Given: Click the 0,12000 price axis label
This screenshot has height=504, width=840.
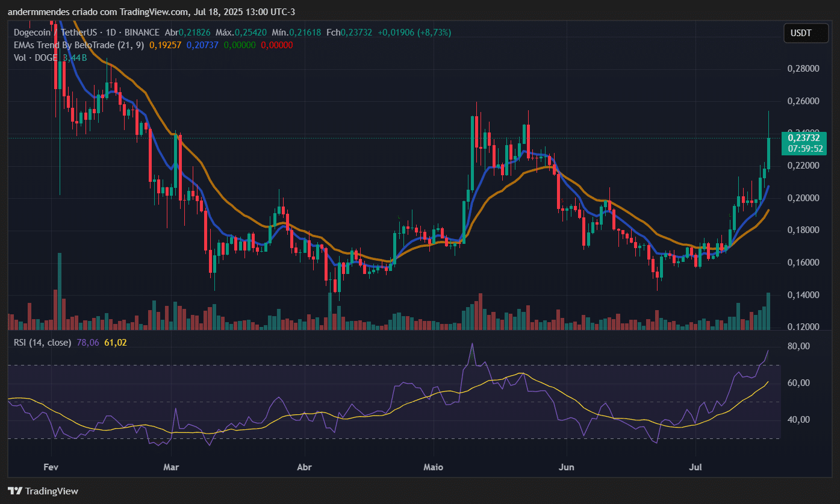Looking at the screenshot, I should (x=803, y=327).
